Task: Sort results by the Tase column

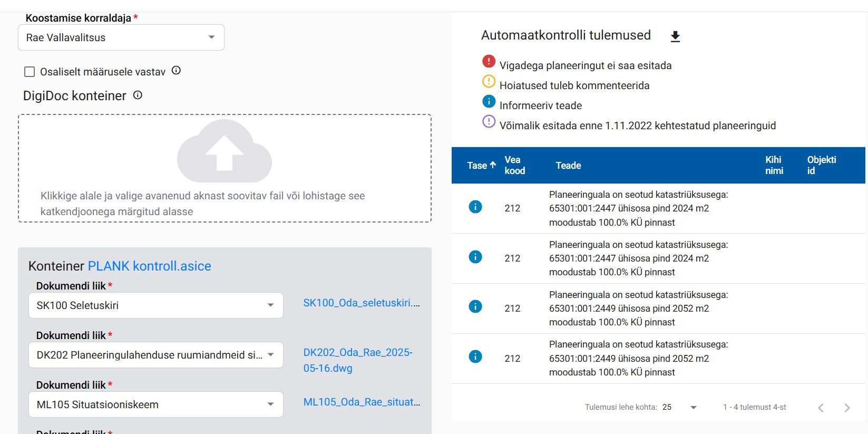Action: (481, 165)
